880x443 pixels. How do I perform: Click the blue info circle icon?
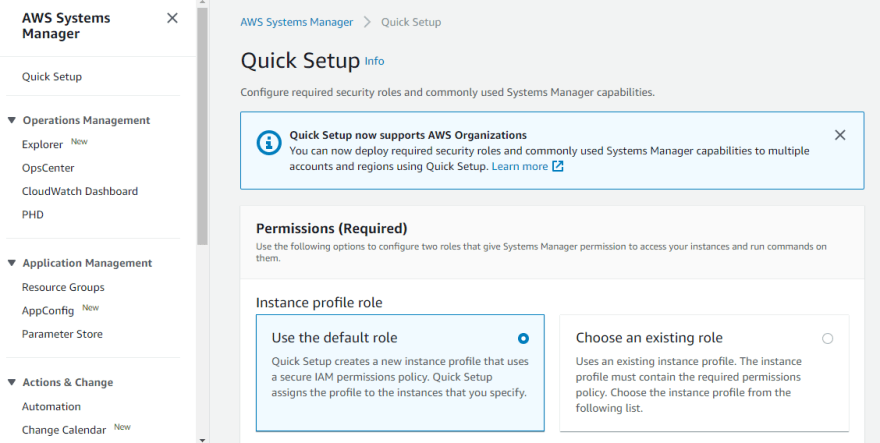[x=269, y=143]
